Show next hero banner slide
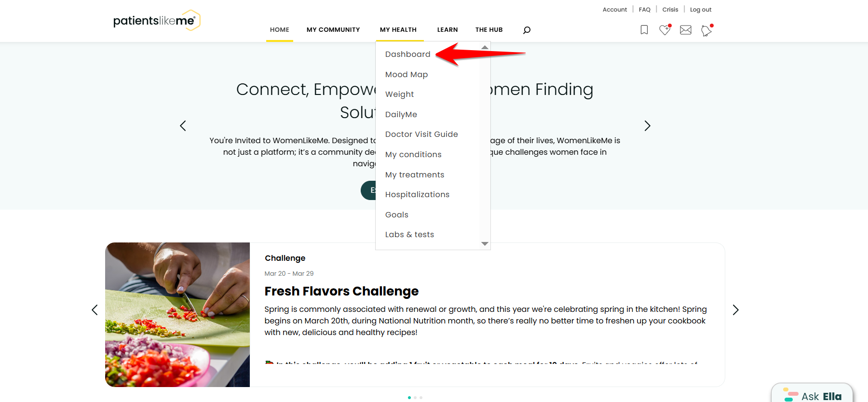This screenshot has width=868, height=402. pyautogui.click(x=647, y=126)
